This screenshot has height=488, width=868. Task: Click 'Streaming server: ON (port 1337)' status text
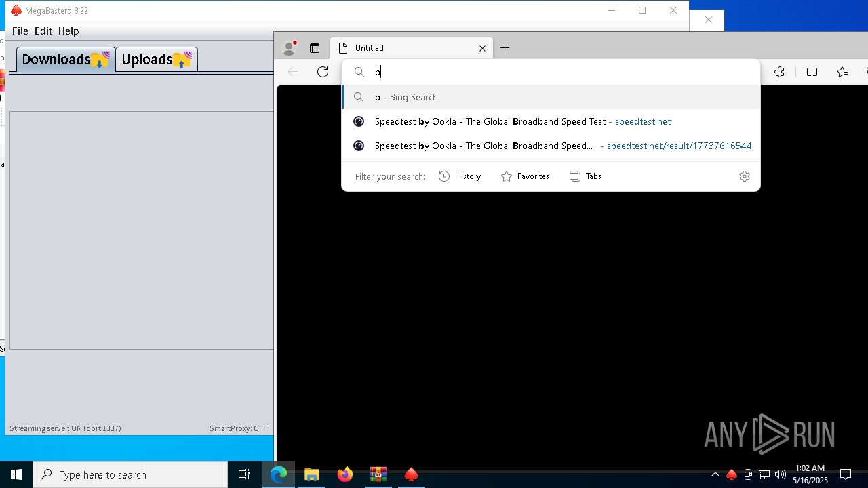point(65,428)
